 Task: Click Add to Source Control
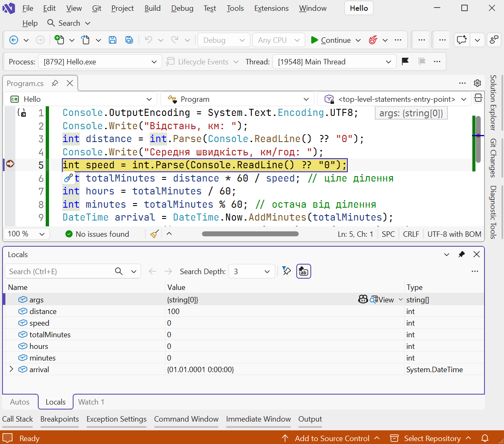[331, 438]
